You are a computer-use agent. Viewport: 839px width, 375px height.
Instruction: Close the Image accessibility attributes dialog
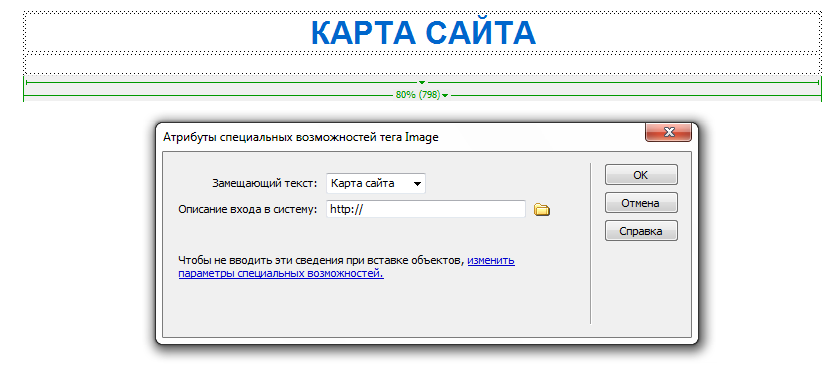point(668,133)
